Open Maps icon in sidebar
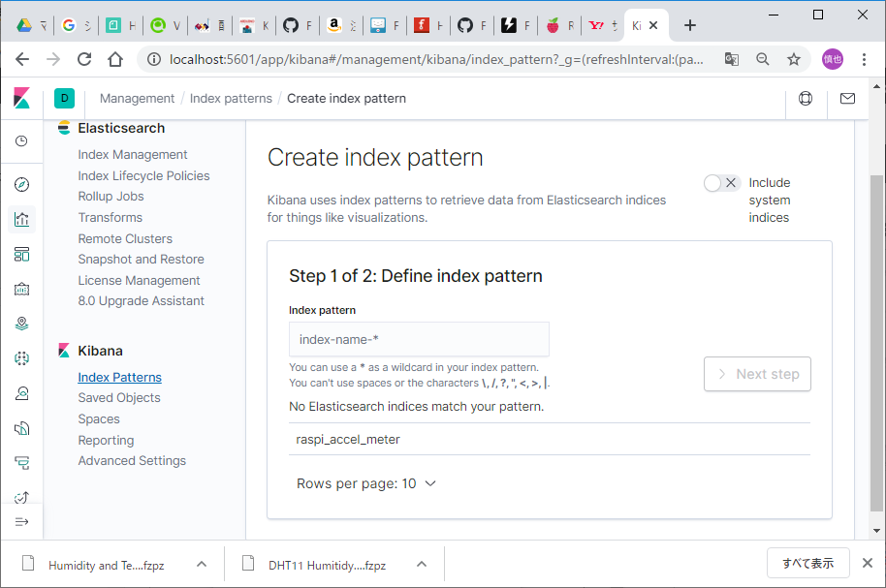 point(21,324)
